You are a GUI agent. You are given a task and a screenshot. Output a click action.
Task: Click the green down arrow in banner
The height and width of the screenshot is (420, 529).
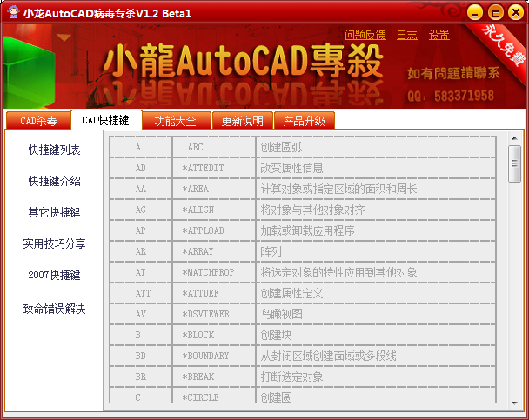tap(64, 37)
